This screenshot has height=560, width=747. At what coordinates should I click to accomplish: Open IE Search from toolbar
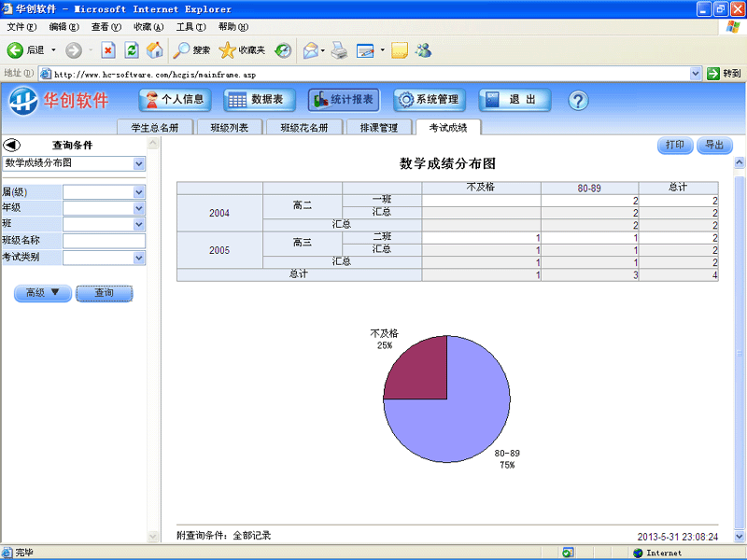(x=192, y=50)
